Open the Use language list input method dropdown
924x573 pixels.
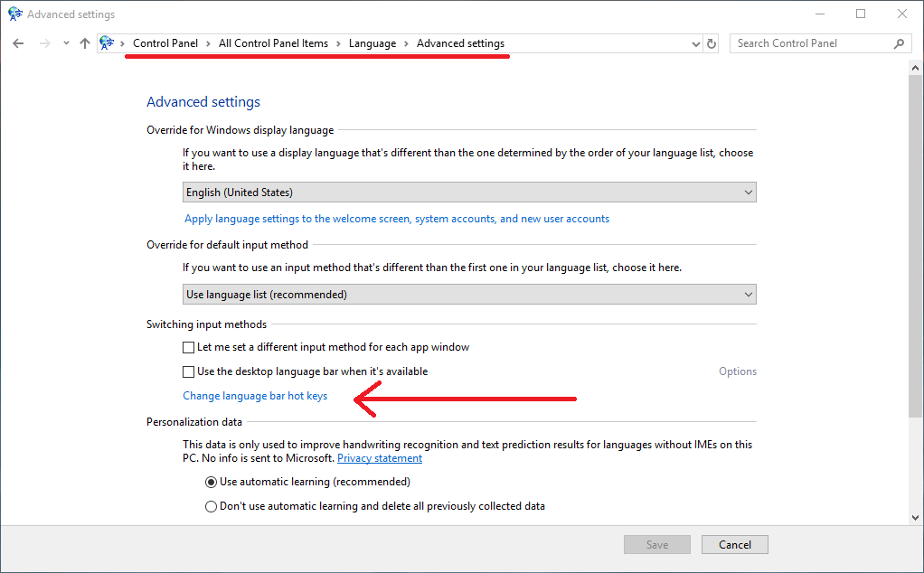point(468,295)
